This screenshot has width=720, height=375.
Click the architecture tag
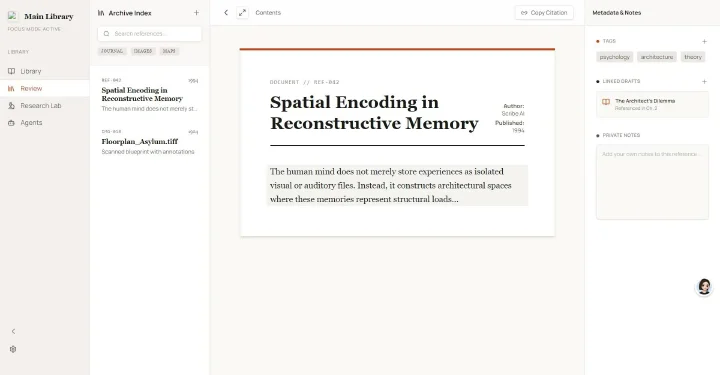pyautogui.click(x=657, y=57)
